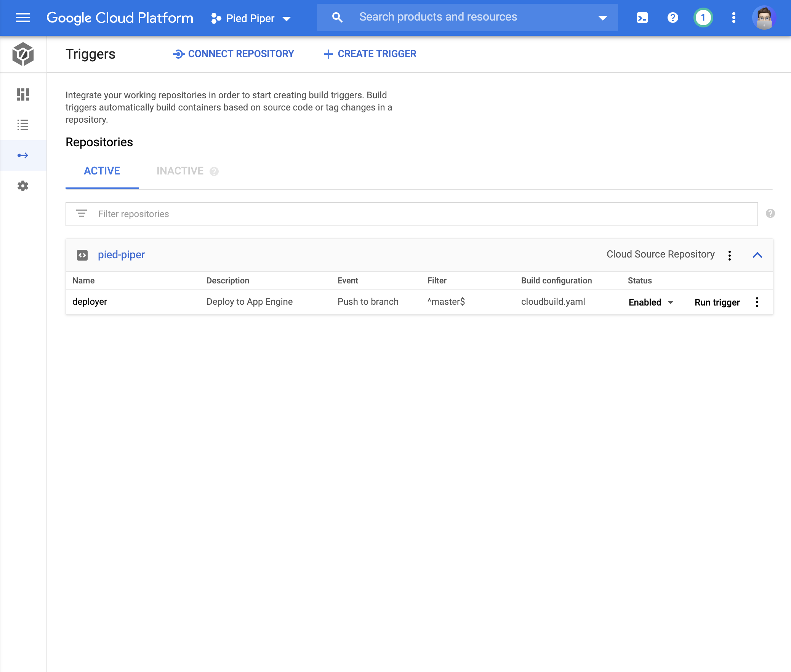
Task: Click the ^master$ filter value
Action: (x=446, y=302)
